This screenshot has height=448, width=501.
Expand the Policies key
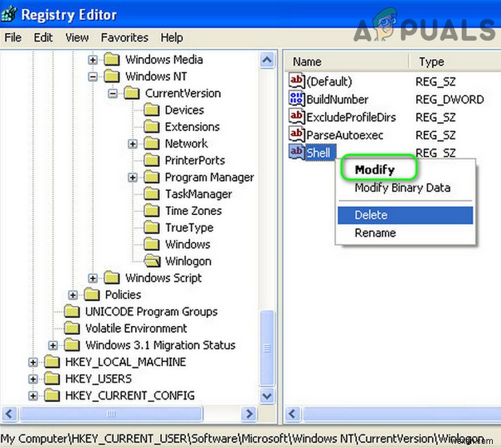pyautogui.click(x=73, y=295)
